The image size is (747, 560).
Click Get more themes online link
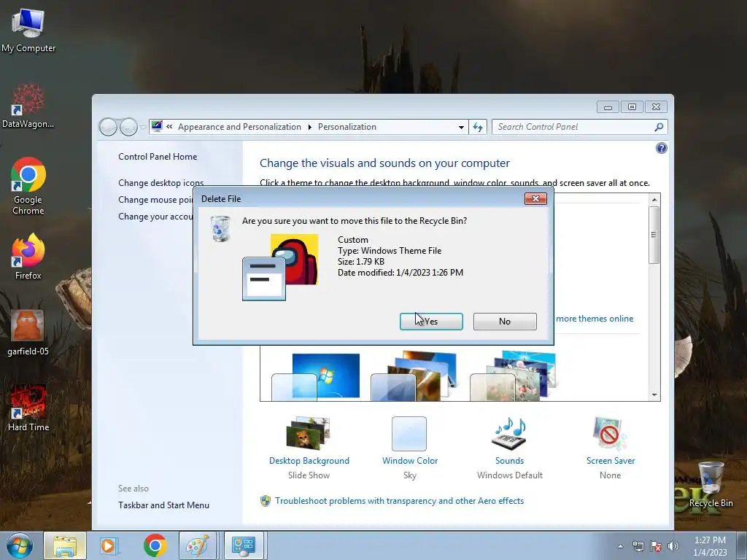tap(595, 319)
